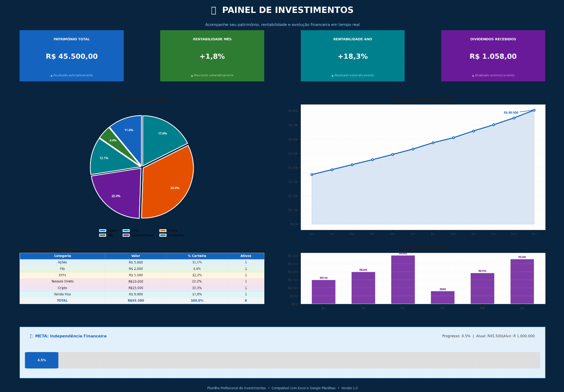Select the TOTAL row in the table

(x=142, y=300)
